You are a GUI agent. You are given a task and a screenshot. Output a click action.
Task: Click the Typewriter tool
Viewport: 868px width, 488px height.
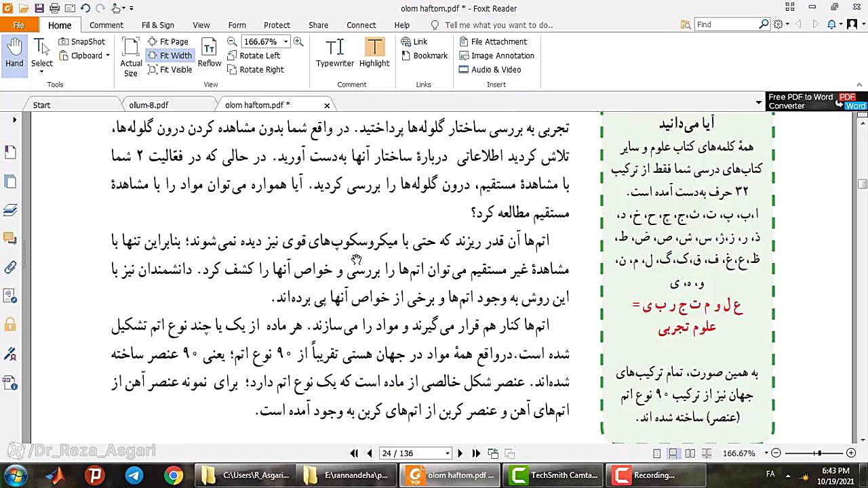pos(334,53)
